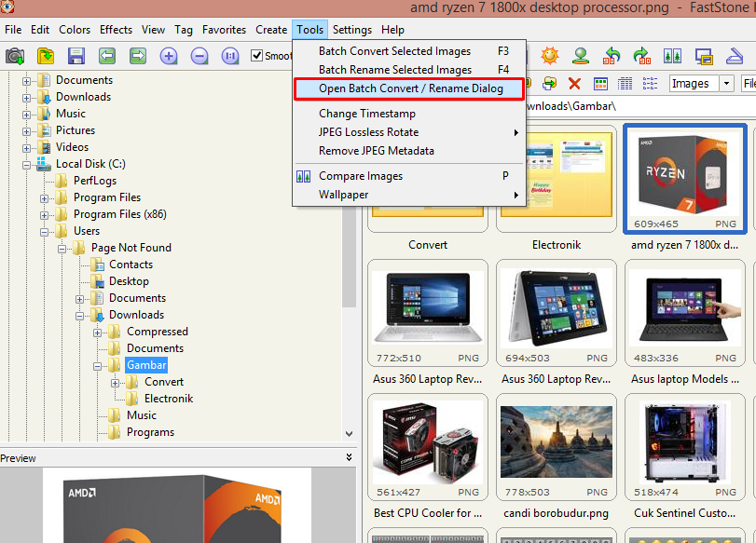Screen dimensions: 756x543
Task: Open the File menu
Action: point(13,30)
